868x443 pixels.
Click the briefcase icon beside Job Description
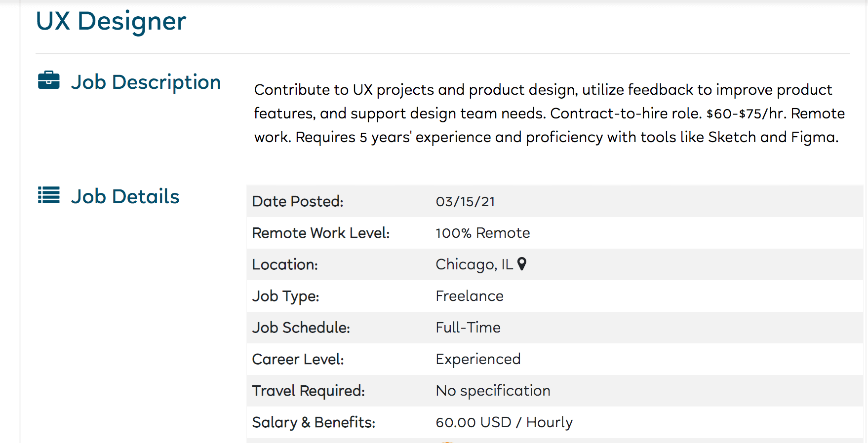coord(49,80)
